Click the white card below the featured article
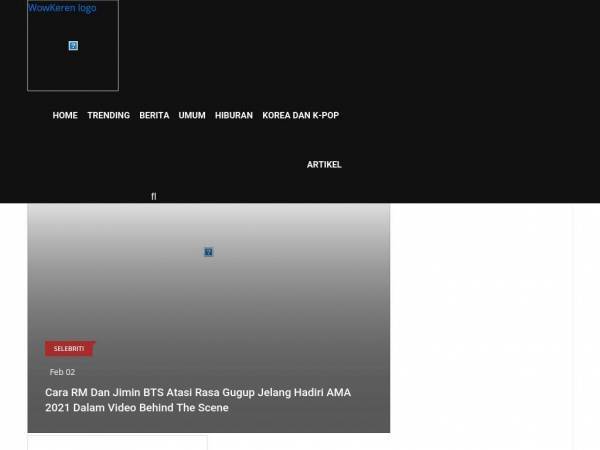The width and height of the screenshot is (600, 450). 117,443
